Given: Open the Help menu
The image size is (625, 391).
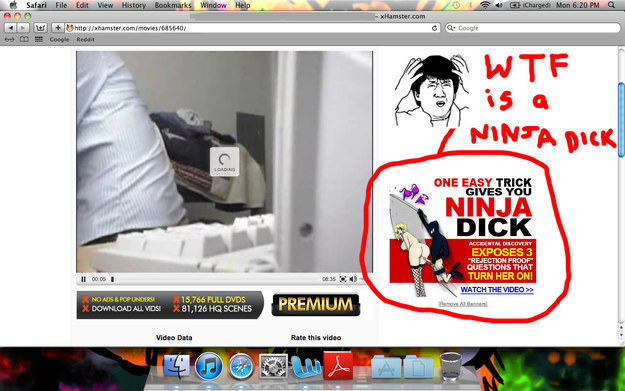Looking at the screenshot, I should point(242,5).
